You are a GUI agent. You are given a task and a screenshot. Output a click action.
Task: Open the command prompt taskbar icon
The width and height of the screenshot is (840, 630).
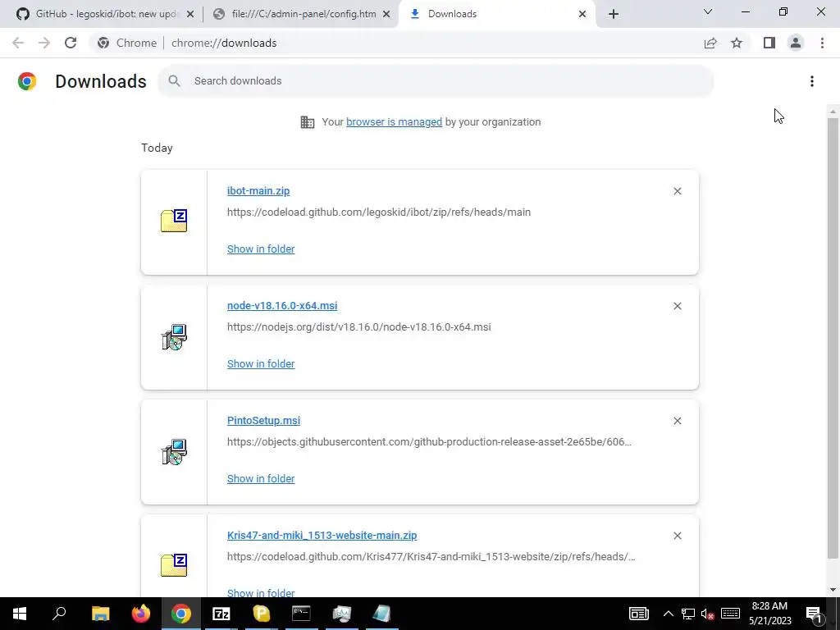click(301, 614)
